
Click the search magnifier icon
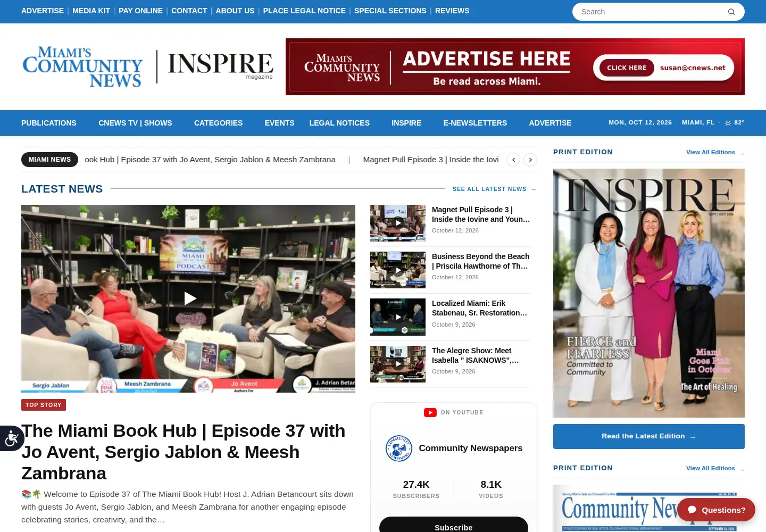click(x=731, y=12)
